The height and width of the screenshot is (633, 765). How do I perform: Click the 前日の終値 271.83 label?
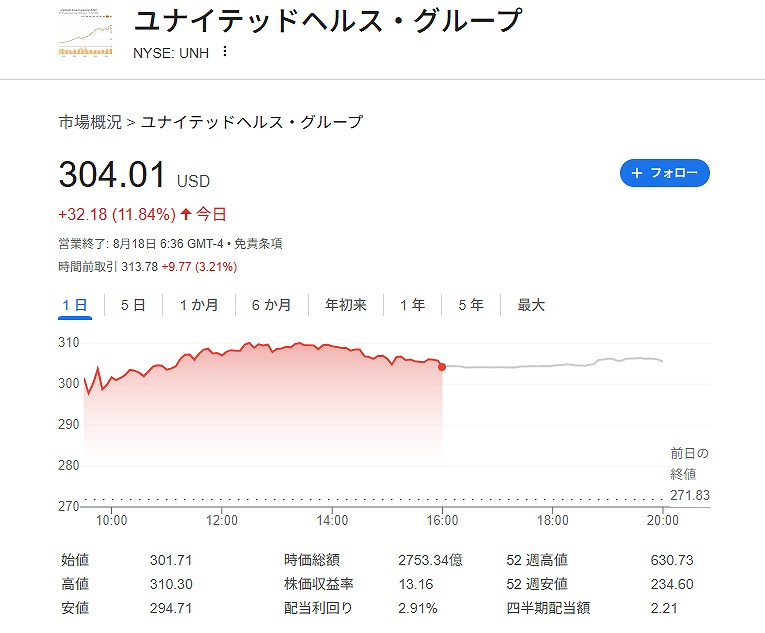pos(689,474)
